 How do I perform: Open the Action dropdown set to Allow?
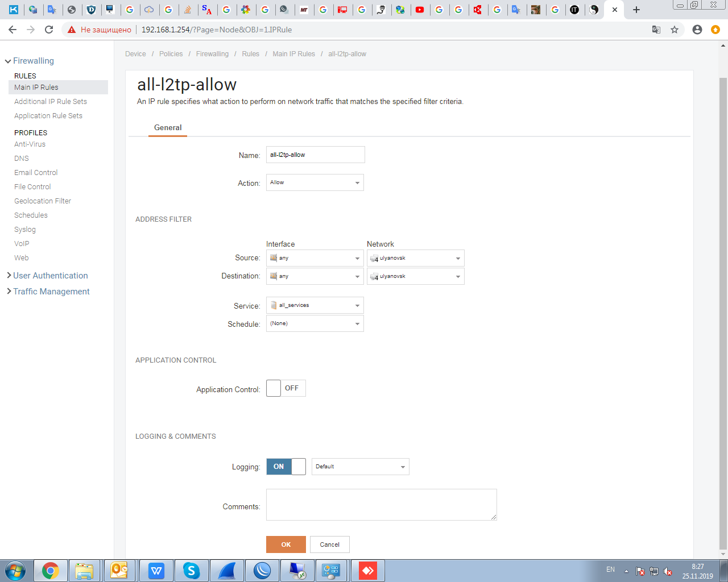click(315, 182)
